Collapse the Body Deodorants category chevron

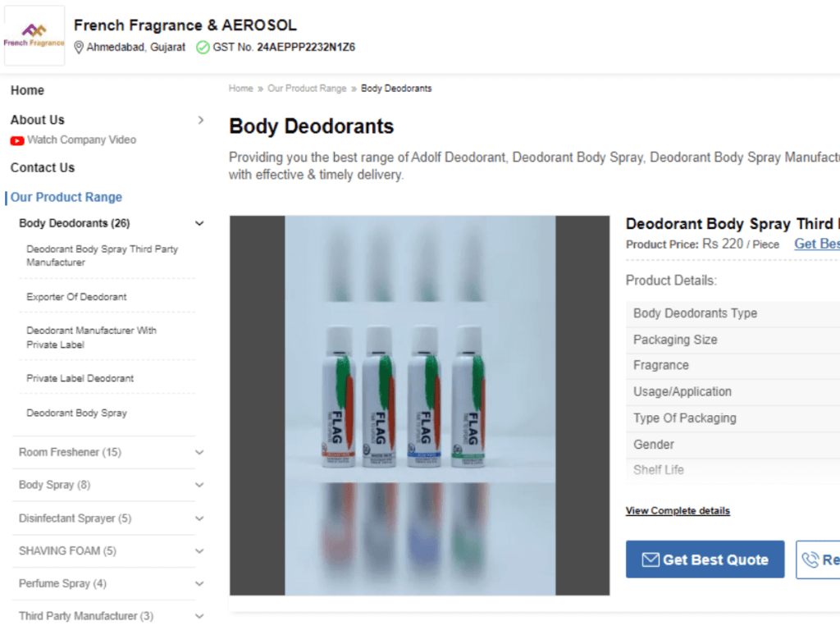pos(199,223)
